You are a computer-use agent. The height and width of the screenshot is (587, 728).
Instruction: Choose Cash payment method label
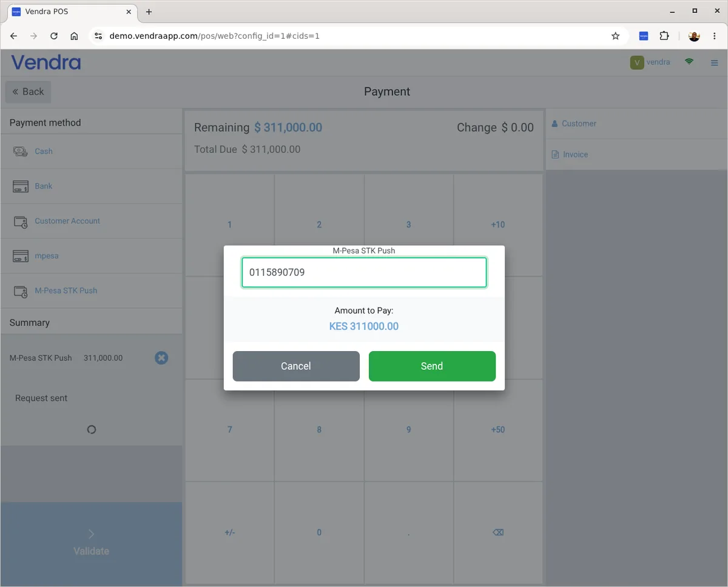[44, 151]
